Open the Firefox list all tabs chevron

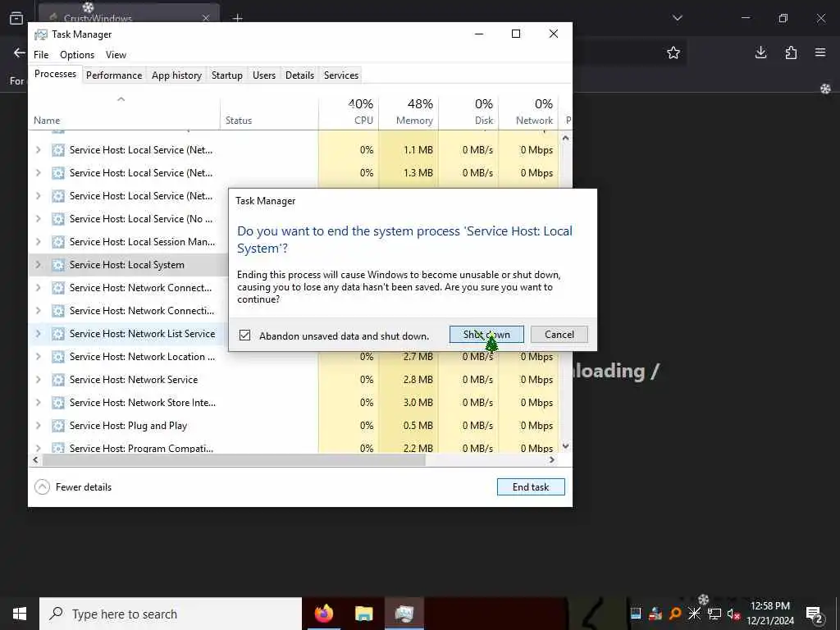(677, 18)
